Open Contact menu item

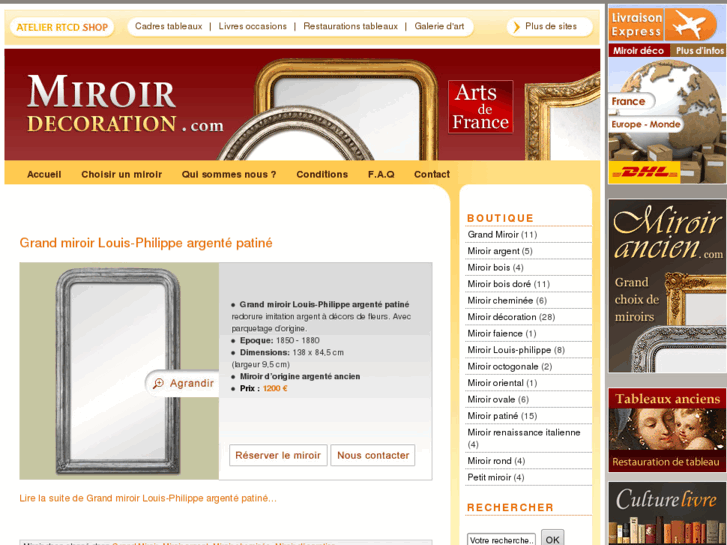pyautogui.click(x=432, y=174)
